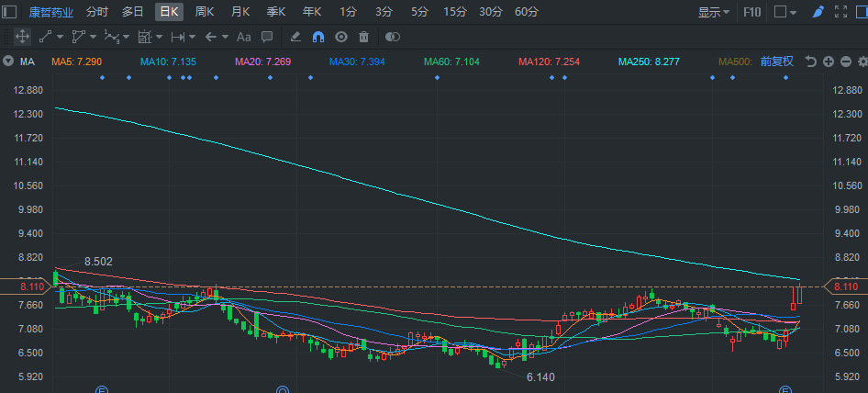The width and height of the screenshot is (868, 393).
Task: Open the blue paintbrush drawing tools
Action: click(818, 12)
